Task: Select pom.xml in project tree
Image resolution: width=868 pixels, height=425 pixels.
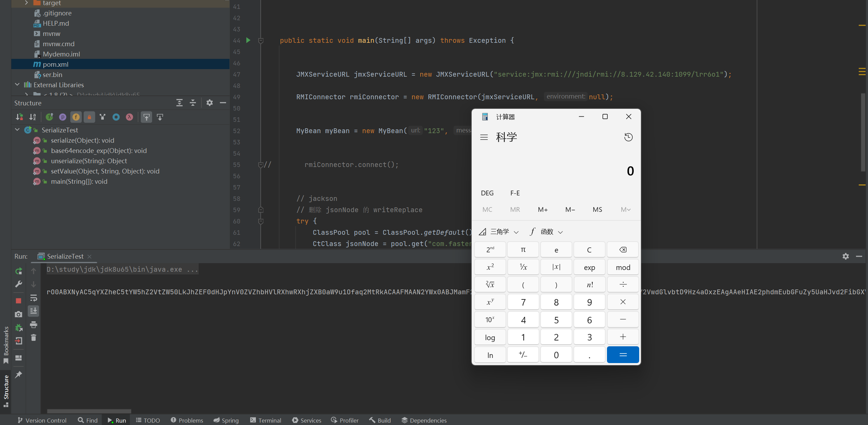Action: point(55,64)
